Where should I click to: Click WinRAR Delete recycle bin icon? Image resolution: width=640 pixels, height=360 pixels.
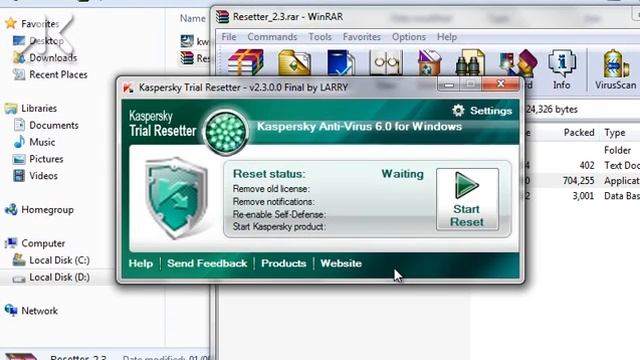coord(429,62)
